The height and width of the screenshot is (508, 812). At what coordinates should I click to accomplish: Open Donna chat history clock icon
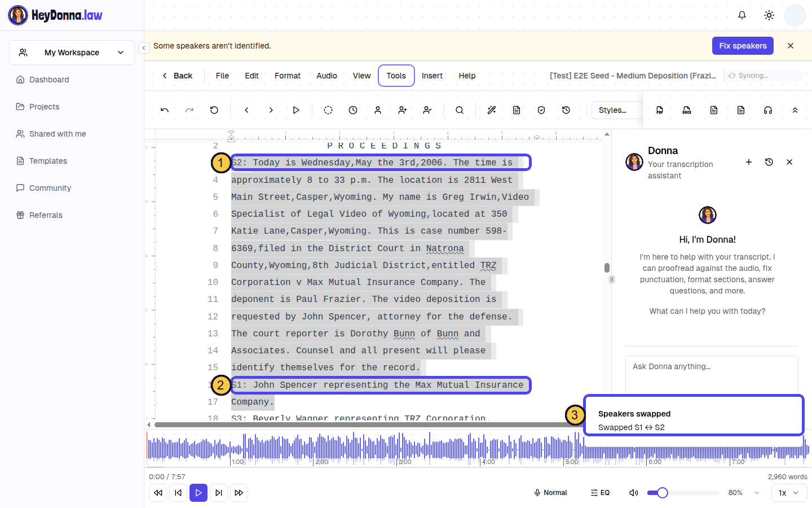pos(769,162)
